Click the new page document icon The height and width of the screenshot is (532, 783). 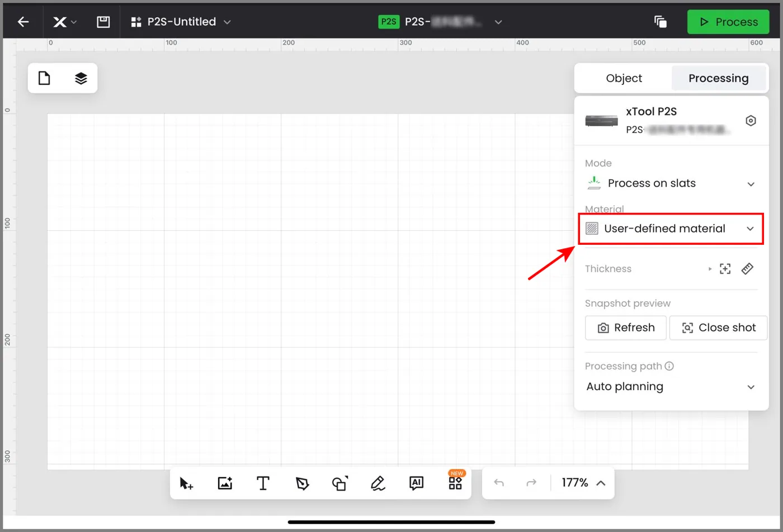coord(44,78)
